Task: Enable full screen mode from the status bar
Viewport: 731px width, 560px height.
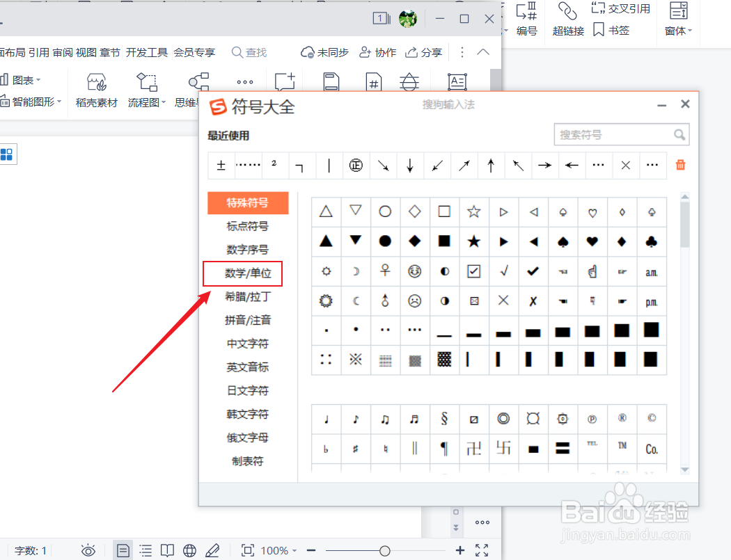Action: (x=482, y=550)
